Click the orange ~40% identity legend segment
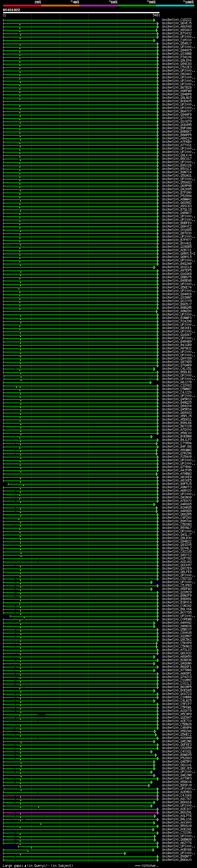 [x=60, y=6]
